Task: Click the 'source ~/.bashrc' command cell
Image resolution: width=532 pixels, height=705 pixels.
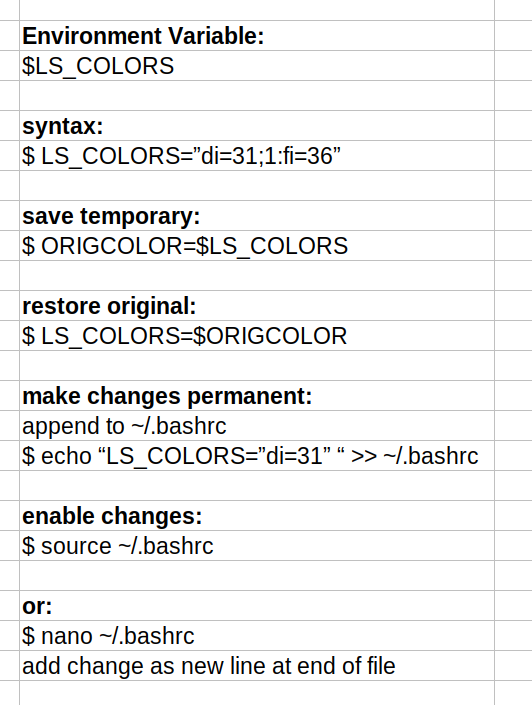Action: pos(257,545)
